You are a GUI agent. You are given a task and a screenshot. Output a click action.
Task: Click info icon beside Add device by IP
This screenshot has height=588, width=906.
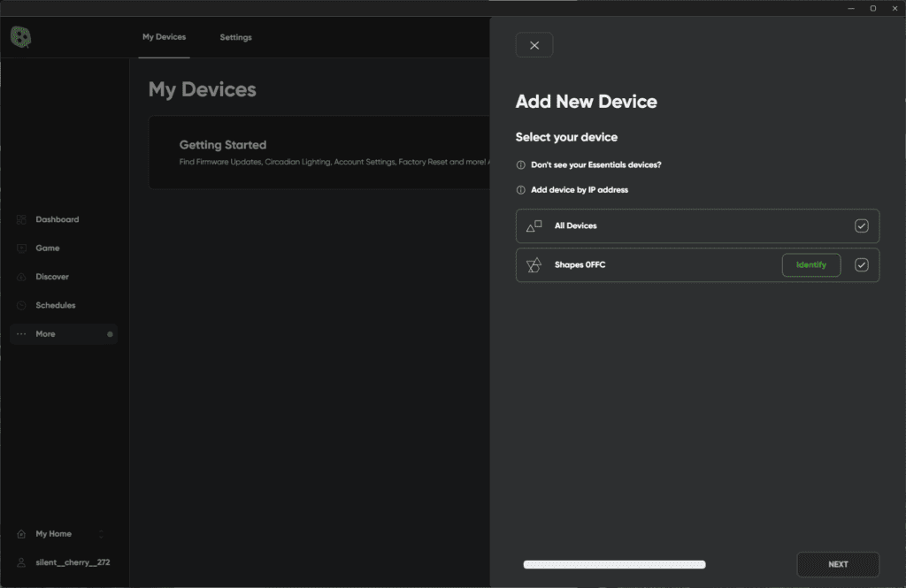click(521, 190)
